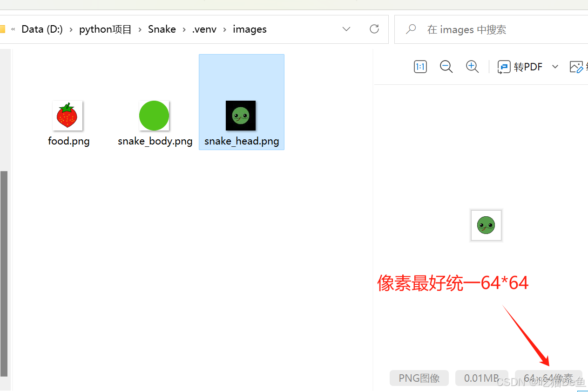This screenshot has height=392, width=588.
Task: Navigate to the python项目 breadcrumb entry
Action: point(105,29)
